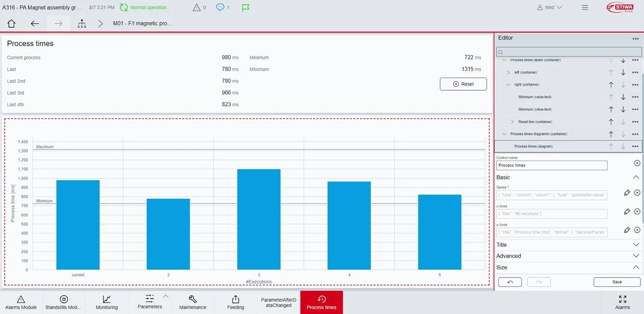Viewport: 644px width, 314px height.
Task: Click the undo arrow in the Editor
Action: (510, 281)
